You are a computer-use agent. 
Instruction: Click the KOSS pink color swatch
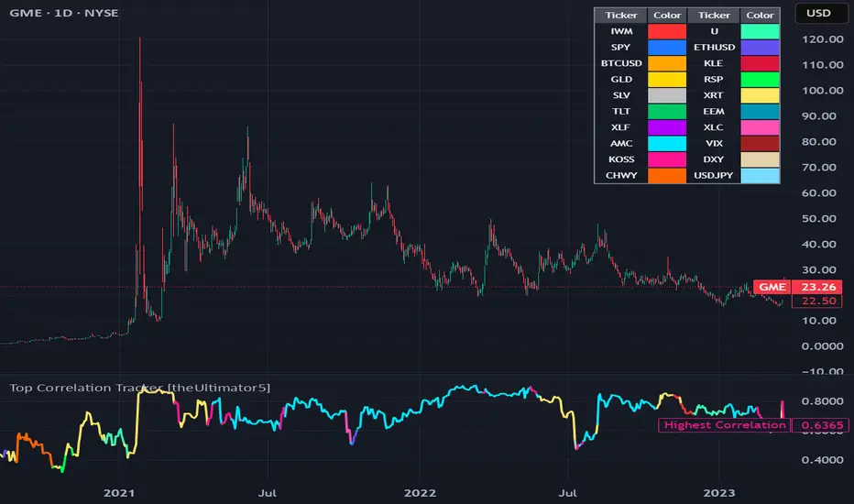[667, 159]
